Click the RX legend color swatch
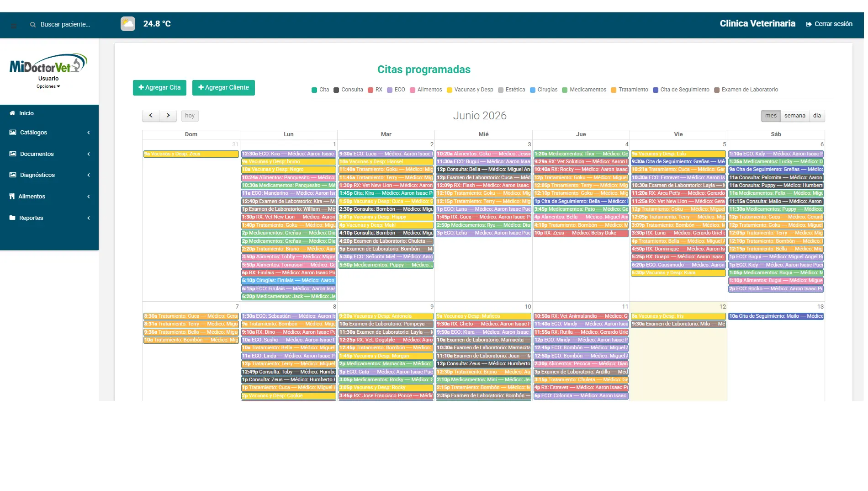Viewport: 868px width, 491px height. [370, 90]
